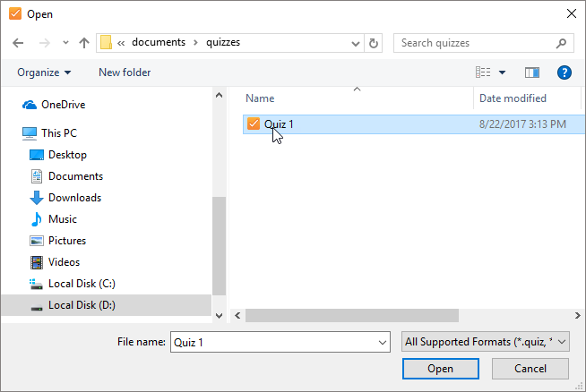Click the Quiz 1 file icon
Screen dimensions: 586x392
pos(253,124)
